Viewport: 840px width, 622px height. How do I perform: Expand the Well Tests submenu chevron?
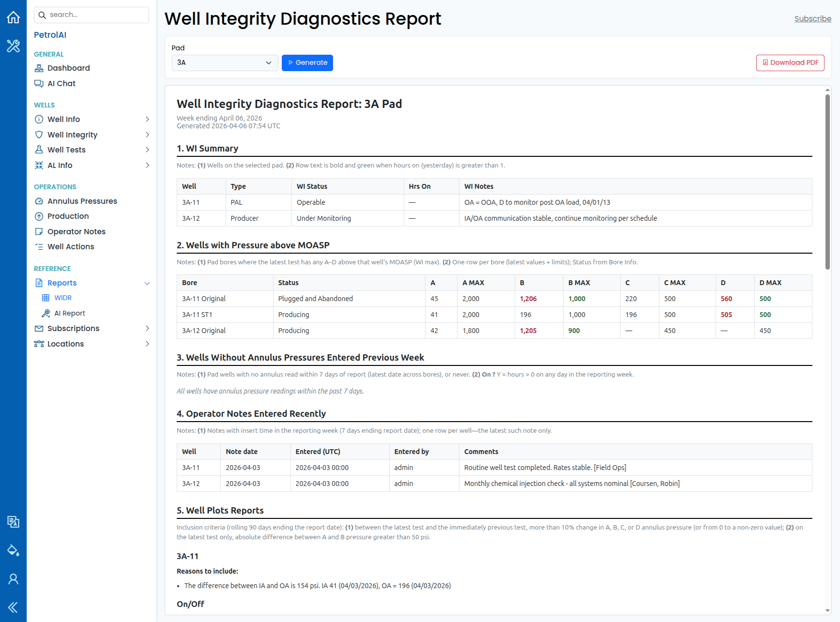147,150
